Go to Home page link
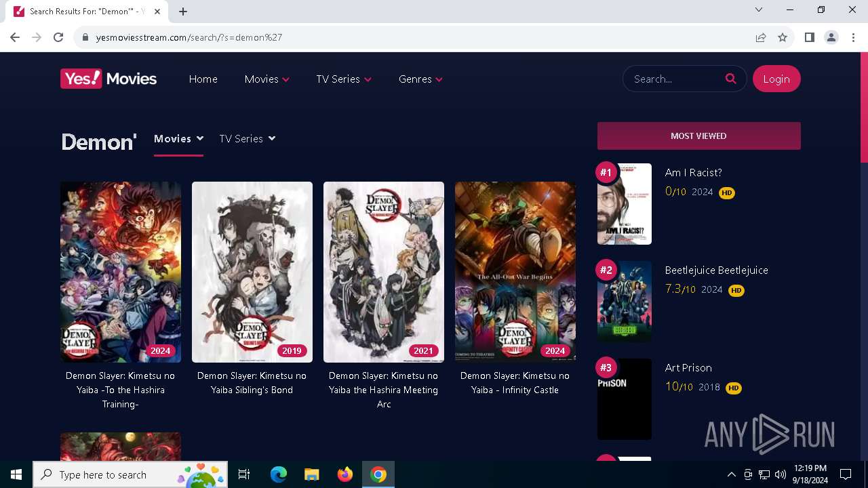The width and height of the screenshot is (868, 488). click(x=203, y=79)
